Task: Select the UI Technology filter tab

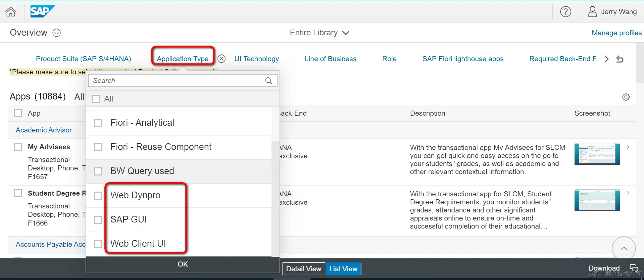Action: 257,59
